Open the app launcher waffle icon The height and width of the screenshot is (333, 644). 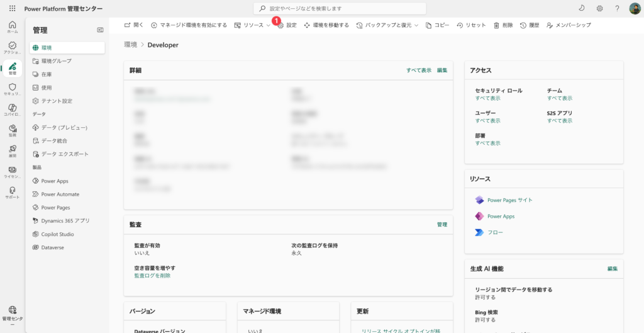point(12,9)
